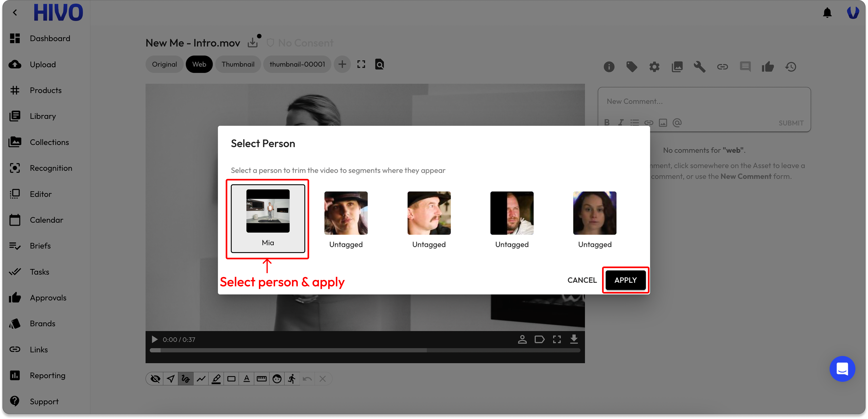Switch to the Thumbnail rendition tab
This screenshot has width=868, height=419.
pos(238,64)
